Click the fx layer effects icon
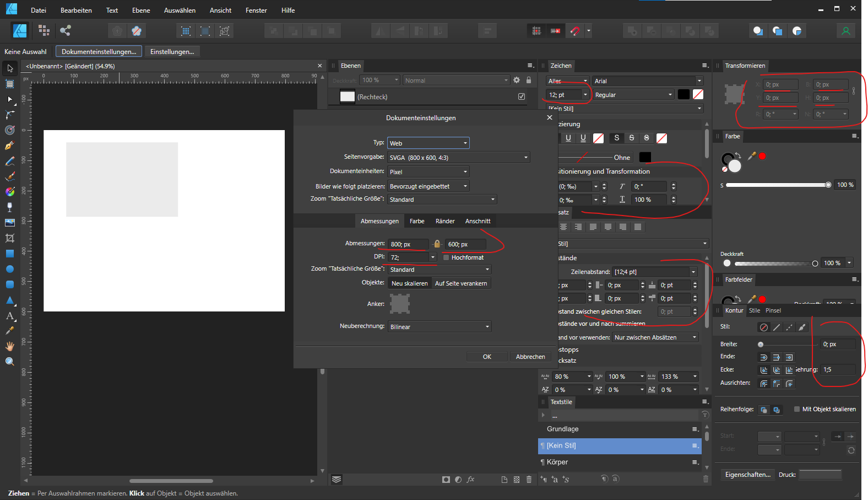 [470, 480]
